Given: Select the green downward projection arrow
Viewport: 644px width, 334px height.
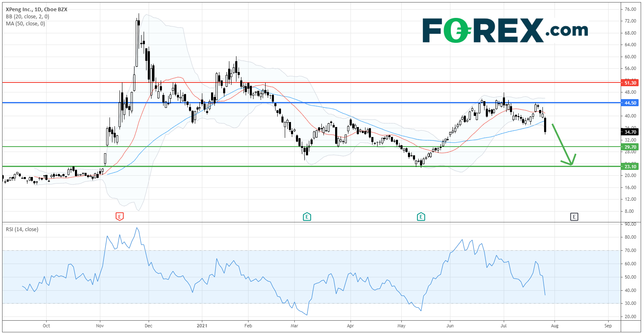Looking at the screenshot, I should [563, 146].
